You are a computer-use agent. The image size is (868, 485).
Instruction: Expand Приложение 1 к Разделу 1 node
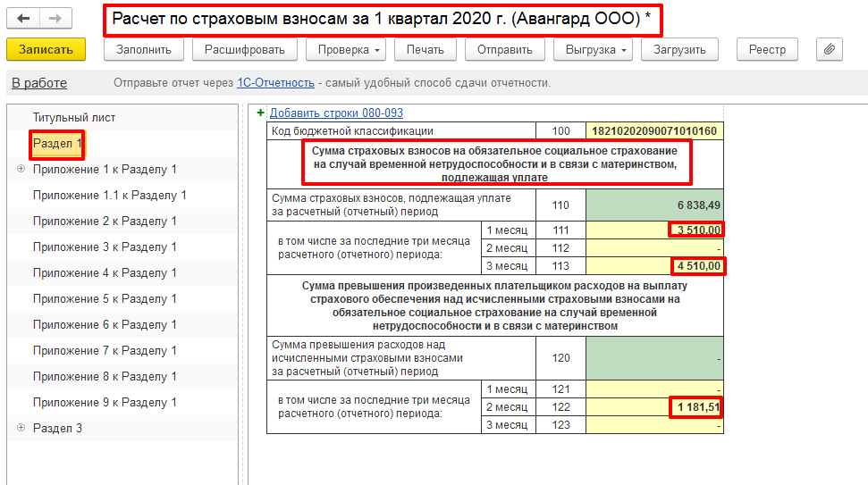[x=20, y=170]
